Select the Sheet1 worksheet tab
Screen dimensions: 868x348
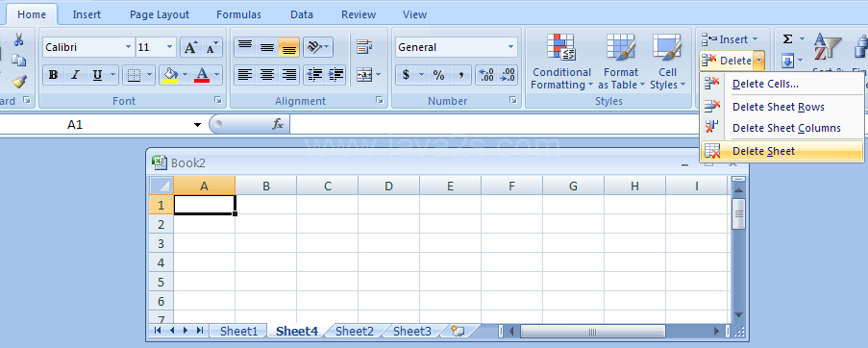coord(238,331)
